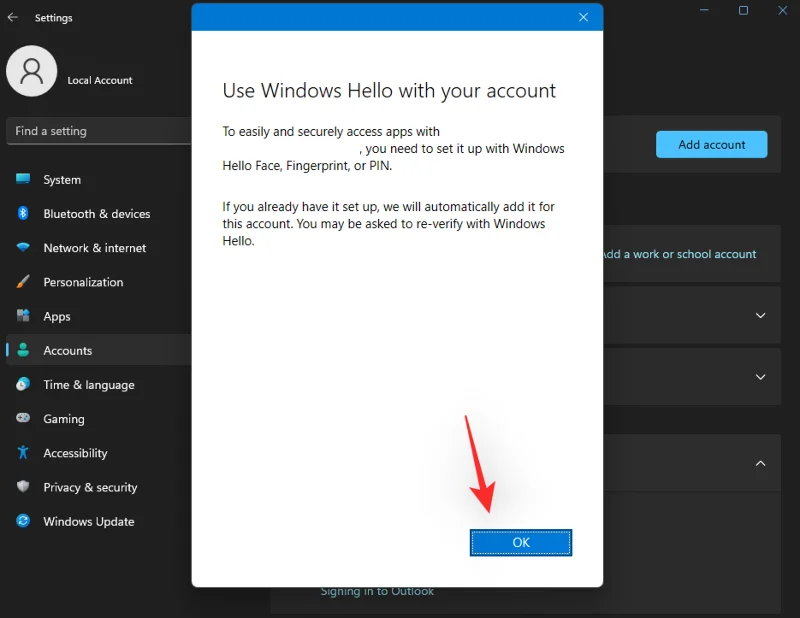
Task: Expand the first collapsed section chevron
Action: tap(760, 315)
